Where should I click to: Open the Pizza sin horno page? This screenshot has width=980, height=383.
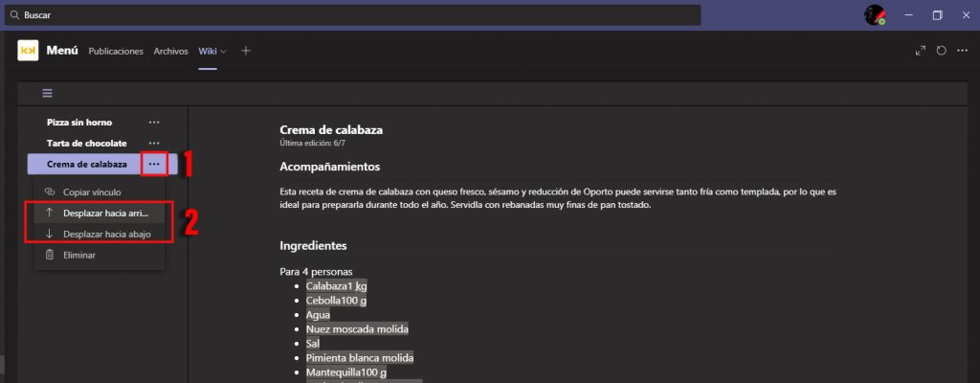(x=79, y=123)
